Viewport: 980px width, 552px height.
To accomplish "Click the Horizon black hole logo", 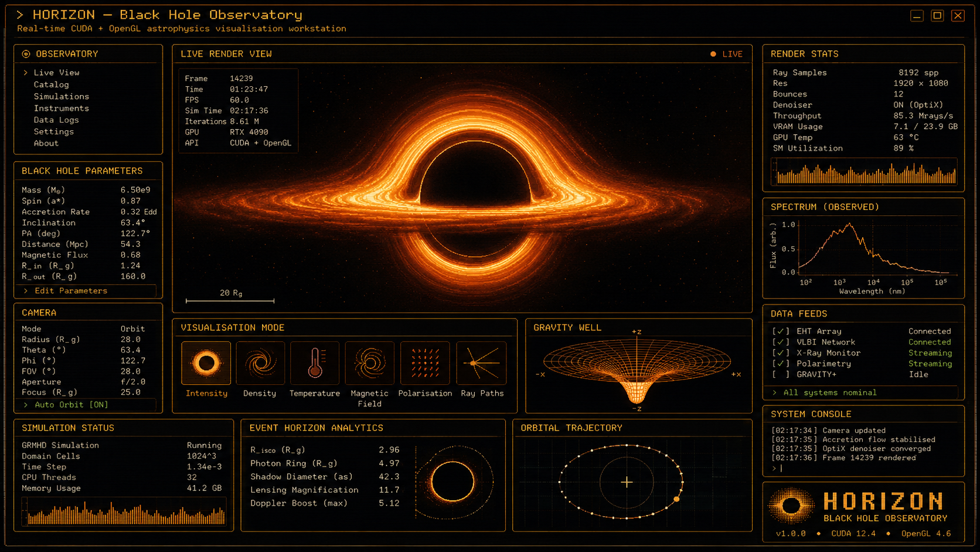I will pyautogui.click(x=791, y=505).
